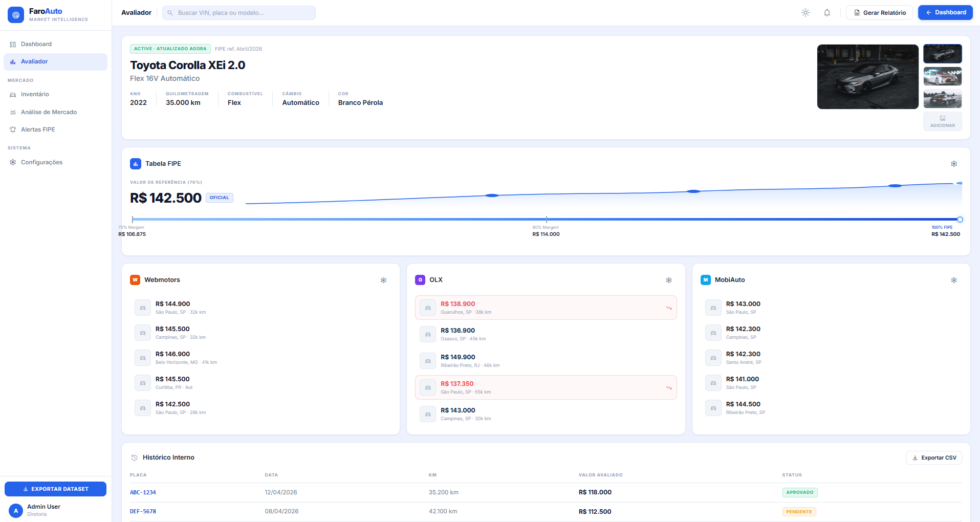Open OLX card settings gear
The image size is (980, 522).
point(669,280)
